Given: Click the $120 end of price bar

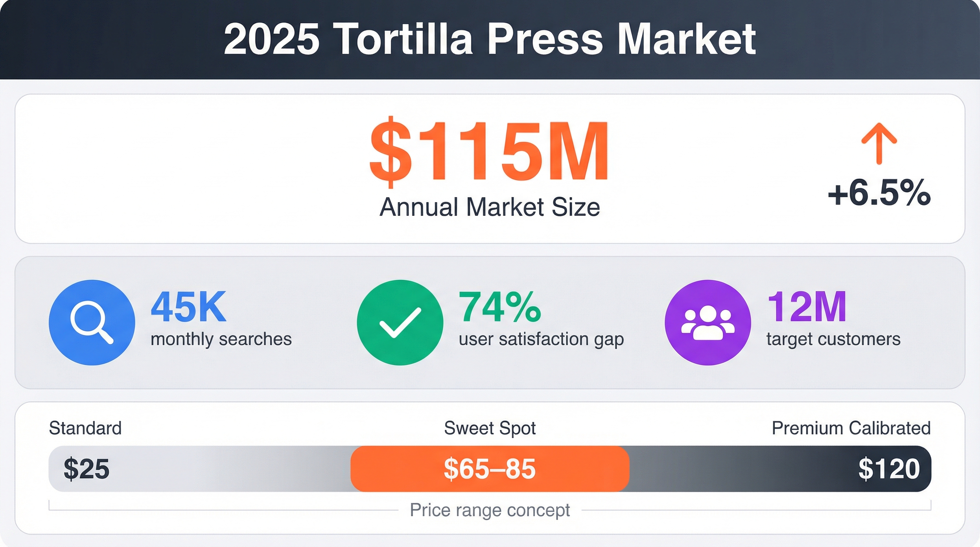Looking at the screenshot, I should click(889, 469).
